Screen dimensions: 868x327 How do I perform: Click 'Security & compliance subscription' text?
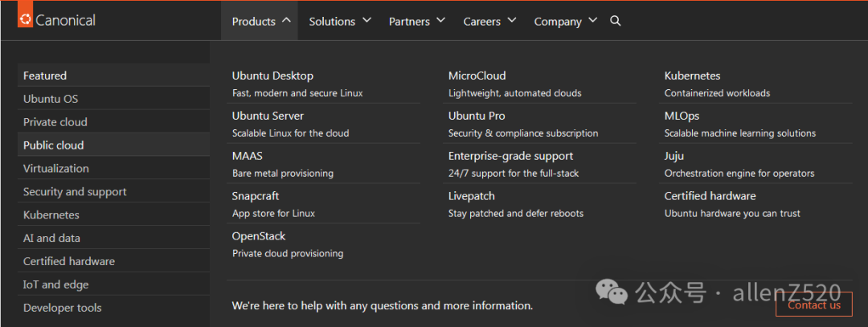523,133
